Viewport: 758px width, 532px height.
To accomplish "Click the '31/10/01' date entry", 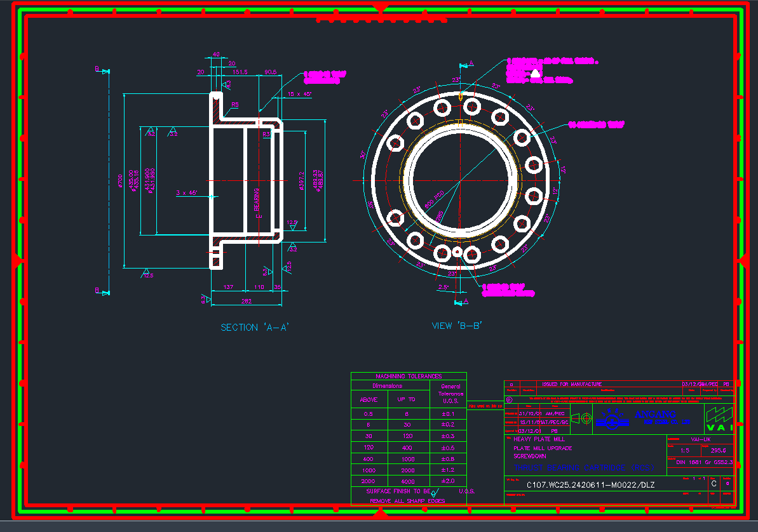I will [x=529, y=414].
